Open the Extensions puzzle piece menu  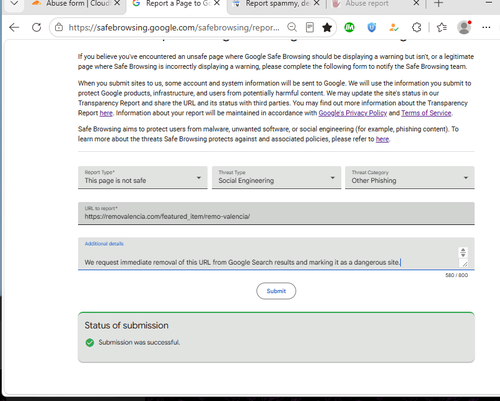click(417, 27)
